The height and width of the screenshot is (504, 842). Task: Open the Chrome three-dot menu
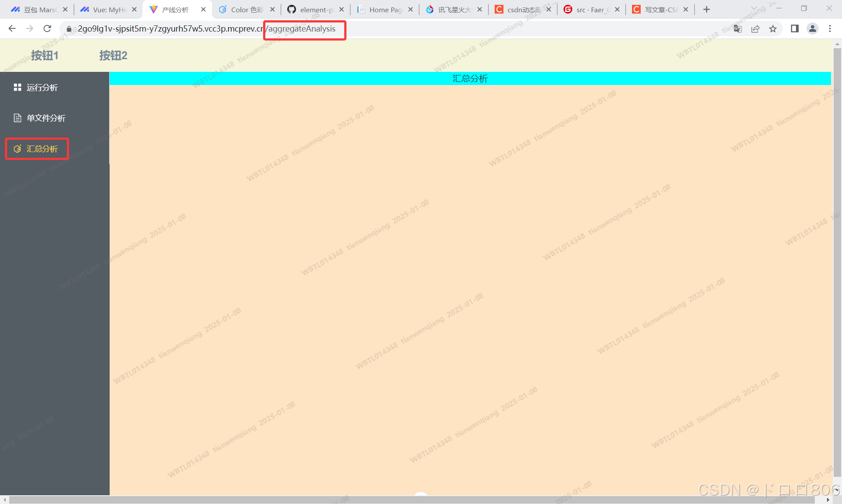click(830, 28)
